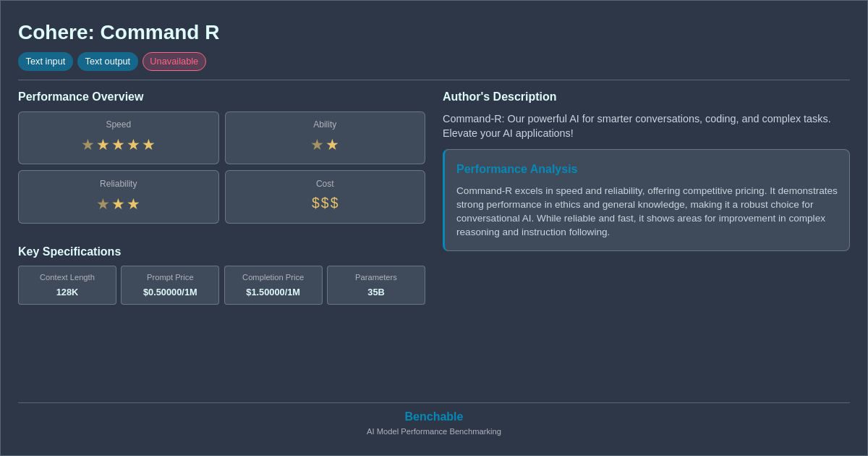Click the third Reliability star
This screenshot has height=456, width=868.
pyautogui.click(x=133, y=203)
